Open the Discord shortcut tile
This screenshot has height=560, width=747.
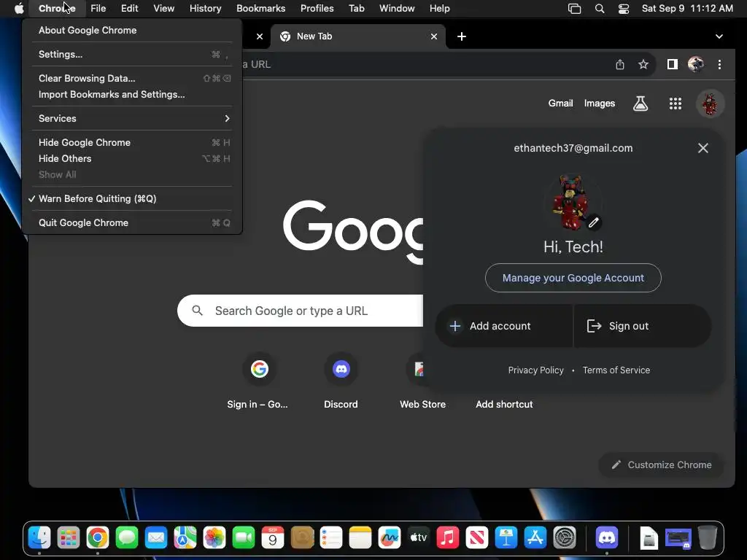point(341,381)
